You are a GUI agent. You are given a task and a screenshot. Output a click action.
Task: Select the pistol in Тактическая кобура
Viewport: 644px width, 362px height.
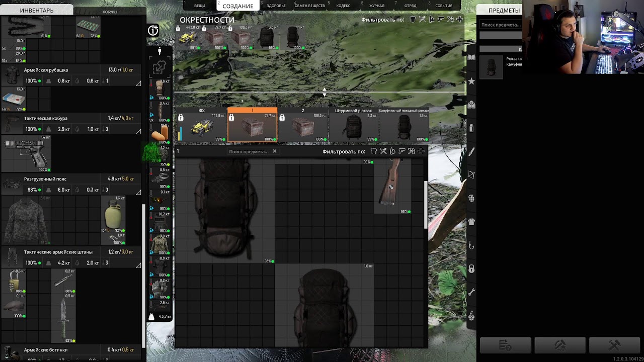click(x=26, y=153)
